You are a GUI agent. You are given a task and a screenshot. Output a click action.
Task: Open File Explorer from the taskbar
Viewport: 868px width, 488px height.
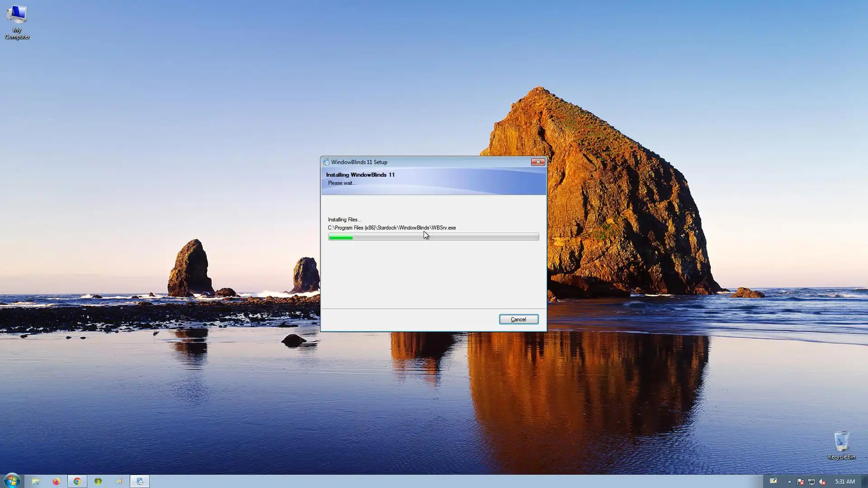tap(35, 481)
